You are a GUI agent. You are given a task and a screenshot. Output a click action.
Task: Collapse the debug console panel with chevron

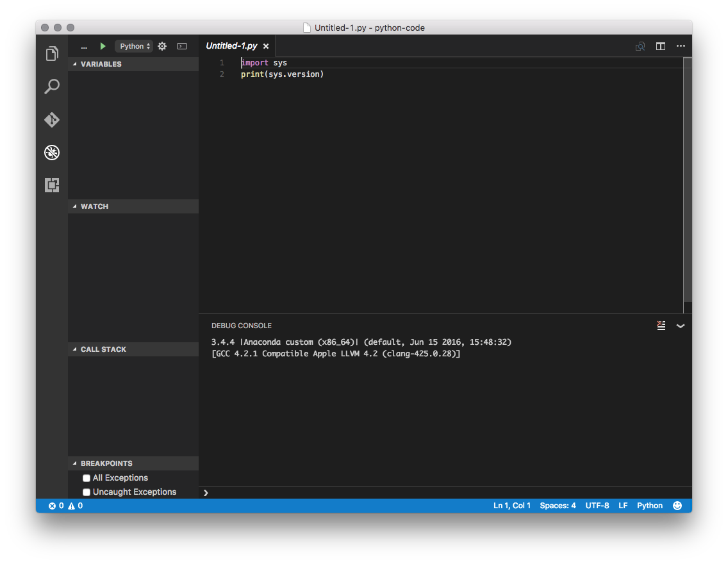click(680, 326)
